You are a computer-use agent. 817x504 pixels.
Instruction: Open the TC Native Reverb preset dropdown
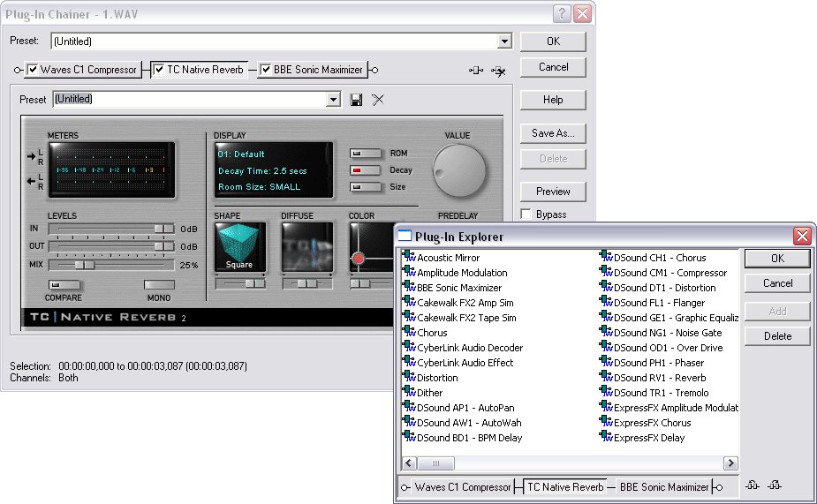(x=334, y=99)
